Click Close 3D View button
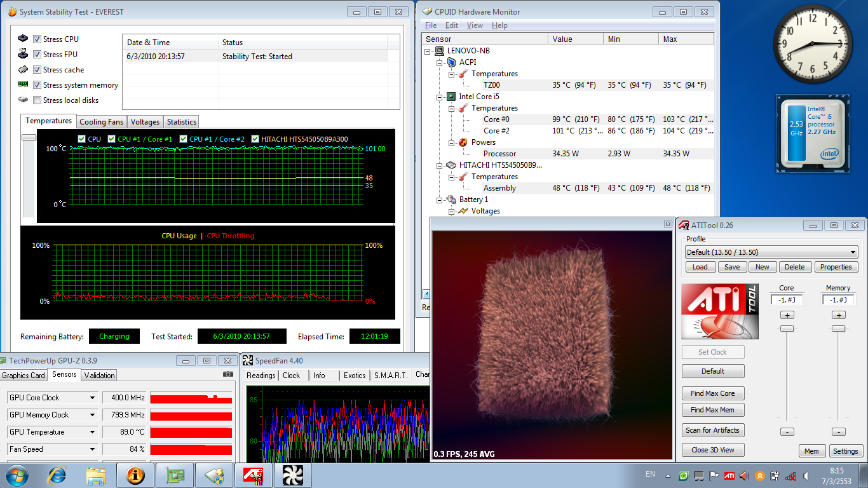This screenshot has width=868, height=488. click(713, 450)
